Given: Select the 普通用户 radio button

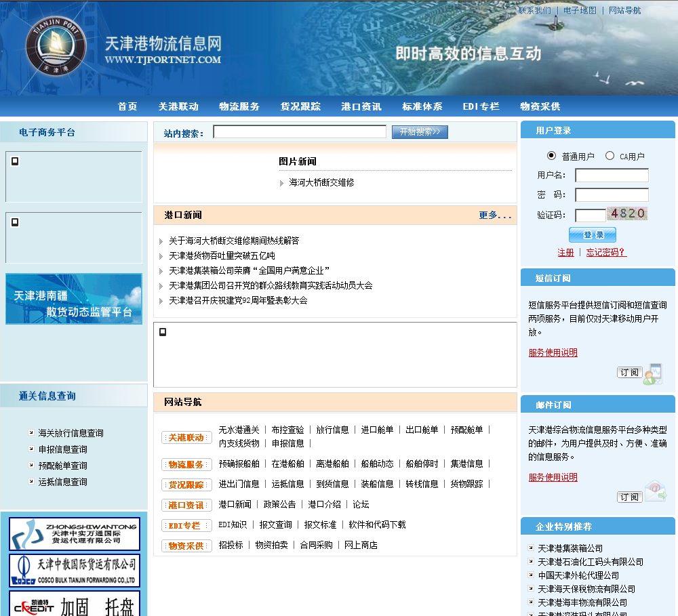Looking at the screenshot, I should coord(551,156).
